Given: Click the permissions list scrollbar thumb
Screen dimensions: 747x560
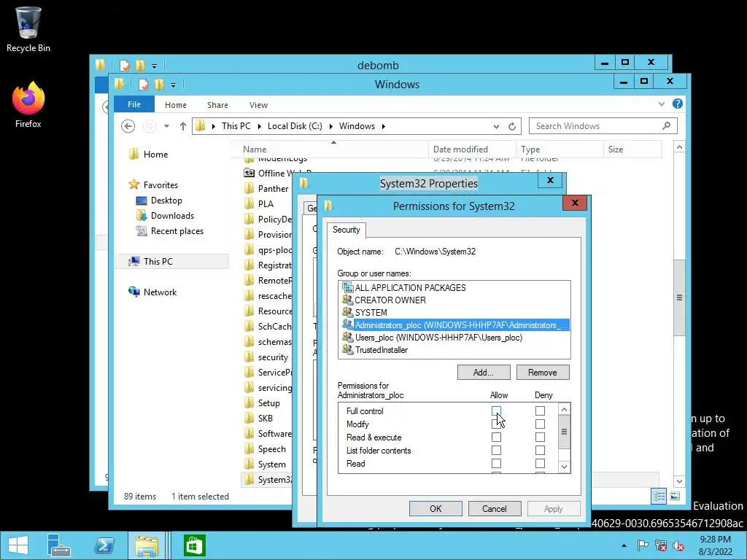Looking at the screenshot, I should (x=564, y=432).
